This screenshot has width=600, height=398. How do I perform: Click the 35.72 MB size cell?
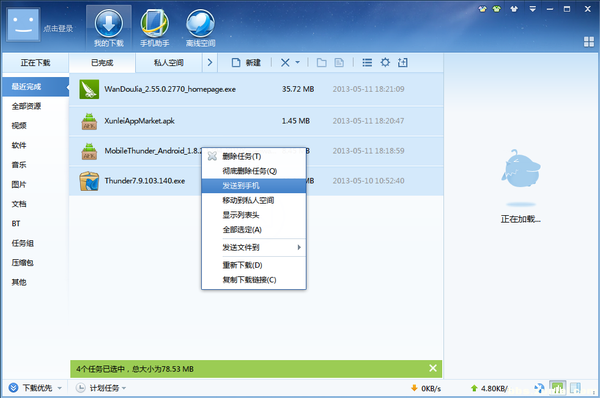pyautogui.click(x=298, y=89)
